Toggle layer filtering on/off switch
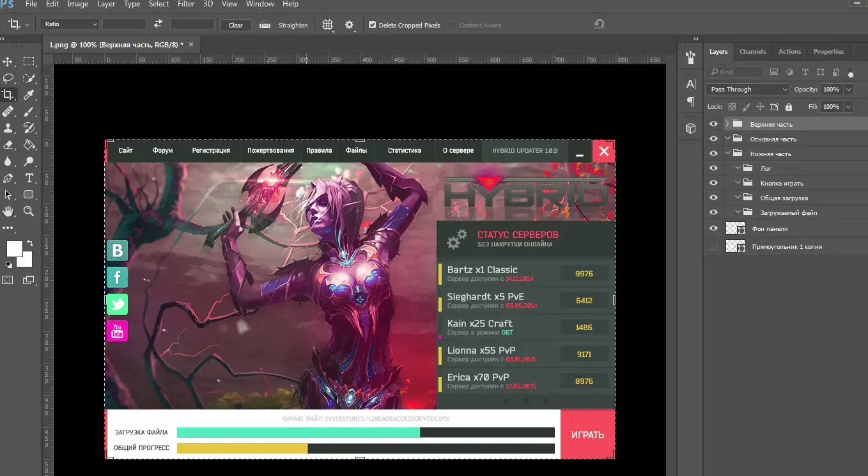 [x=850, y=72]
